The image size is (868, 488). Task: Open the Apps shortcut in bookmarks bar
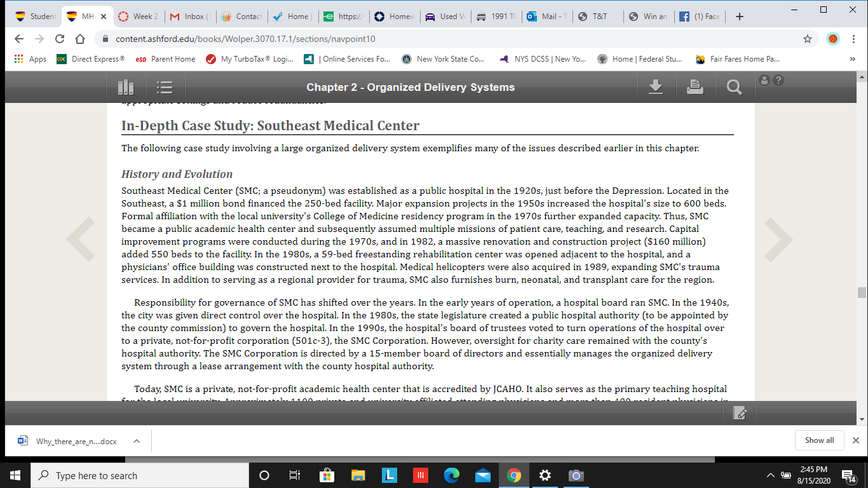point(30,59)
